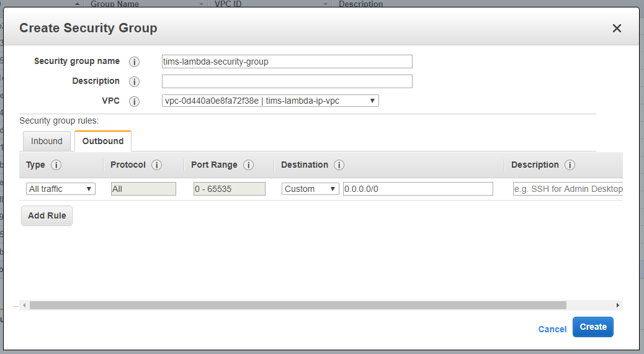Click the Create button

click(593, 327)
